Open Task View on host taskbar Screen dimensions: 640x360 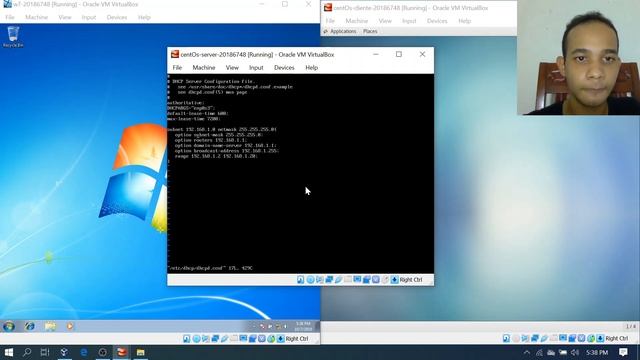pos(45,352)
